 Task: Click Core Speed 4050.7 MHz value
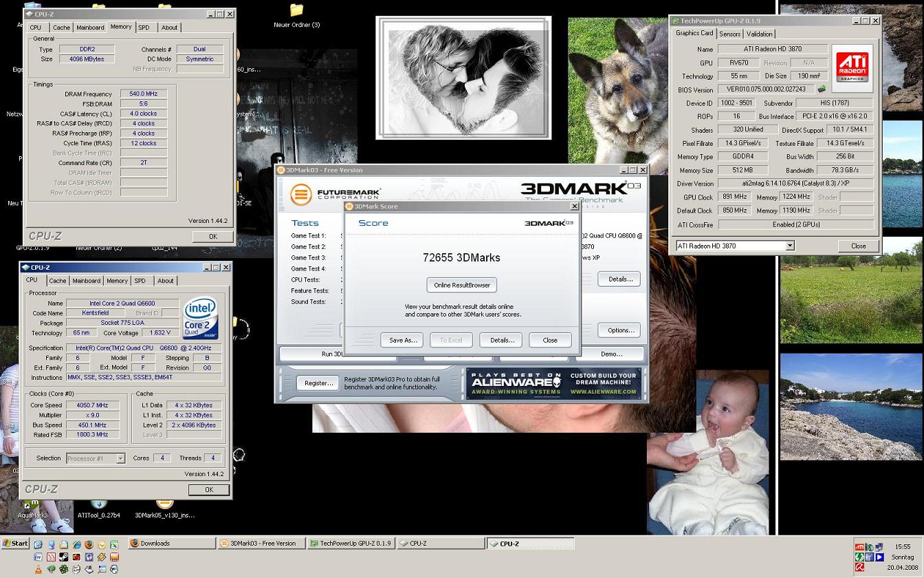point(92,405)
